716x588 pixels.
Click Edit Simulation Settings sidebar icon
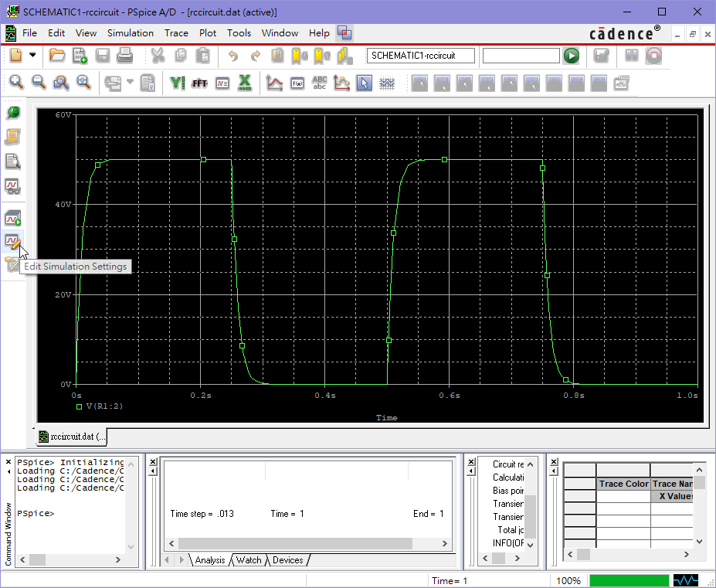coord(13,240)
